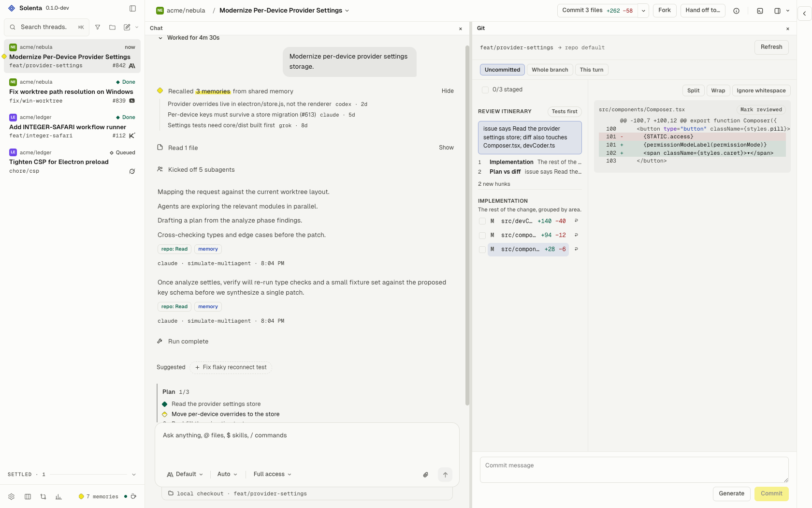
Task: Click the Commit message input field
Action: (634, 470)
